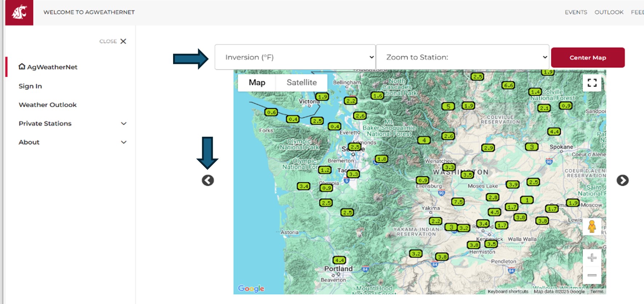The width and height of the screenshot is (644, 304).
Task: Click the Center Map button
Action: (x=588, y=57)
